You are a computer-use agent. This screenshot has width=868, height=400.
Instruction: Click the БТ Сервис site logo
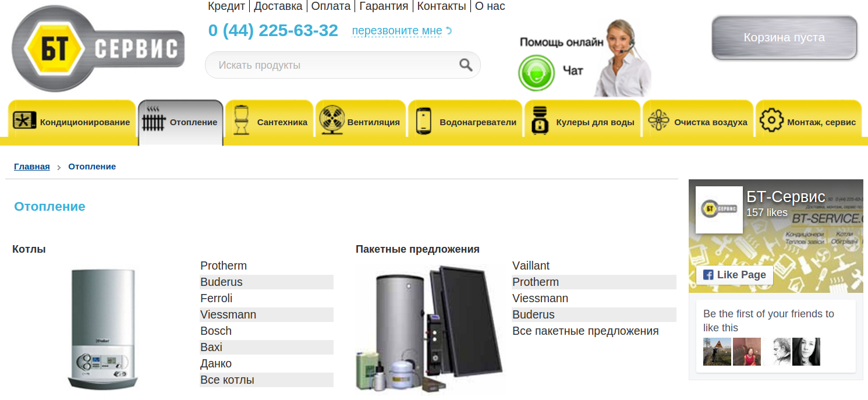pyautogui.click(x=98, y=48)
